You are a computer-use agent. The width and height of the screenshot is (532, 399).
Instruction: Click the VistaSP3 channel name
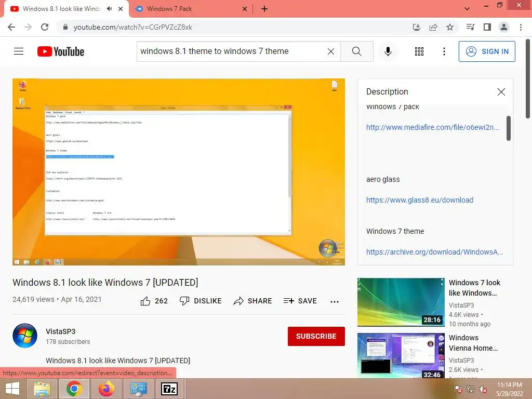tap(61, 331)
